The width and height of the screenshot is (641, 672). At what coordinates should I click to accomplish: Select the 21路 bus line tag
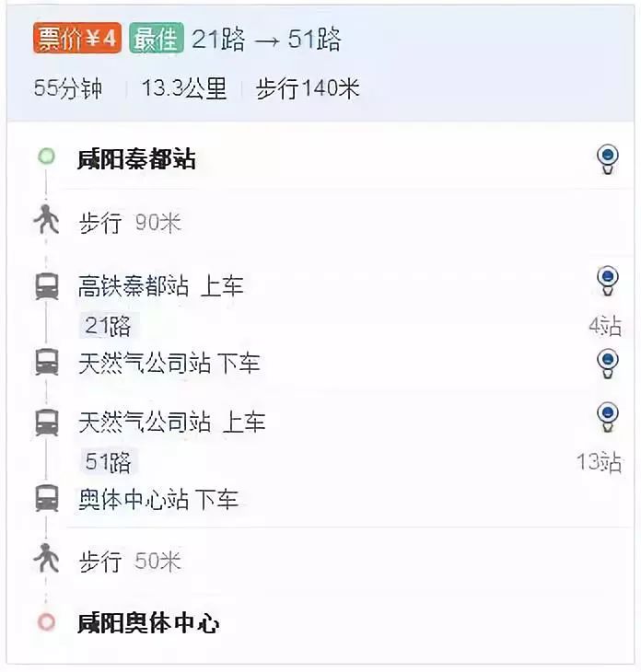108,326
